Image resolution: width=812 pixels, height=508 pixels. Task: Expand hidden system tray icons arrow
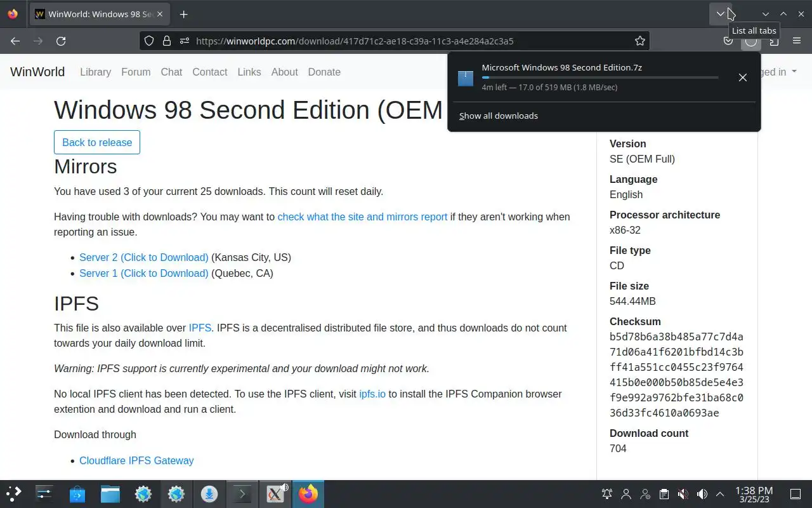click(x=720, y=494)
